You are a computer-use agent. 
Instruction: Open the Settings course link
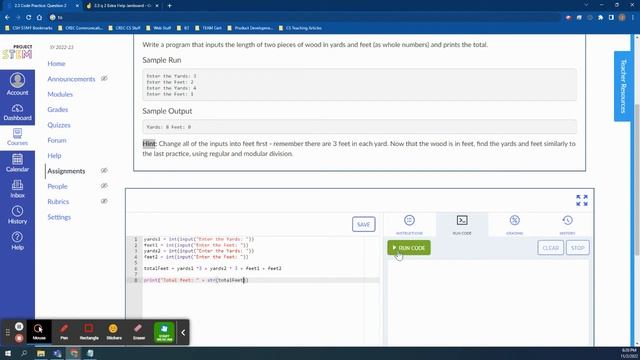[59, 217]
